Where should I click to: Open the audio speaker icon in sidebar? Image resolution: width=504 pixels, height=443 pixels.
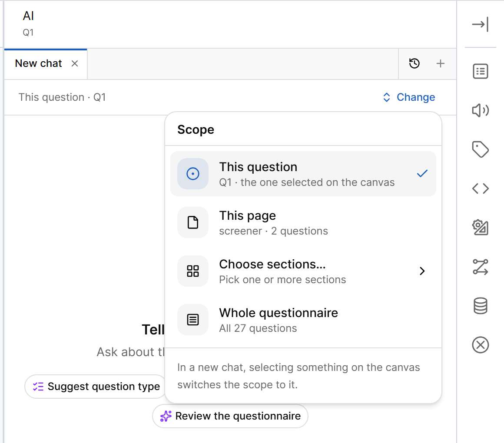[480, 110]
